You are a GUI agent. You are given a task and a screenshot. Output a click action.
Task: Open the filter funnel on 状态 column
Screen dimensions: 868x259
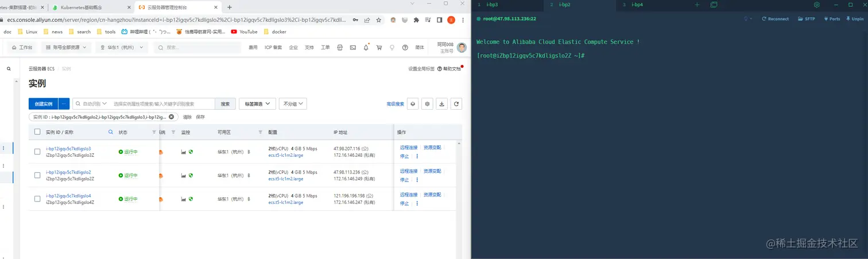pyautogui.click(x=154, y=132)
